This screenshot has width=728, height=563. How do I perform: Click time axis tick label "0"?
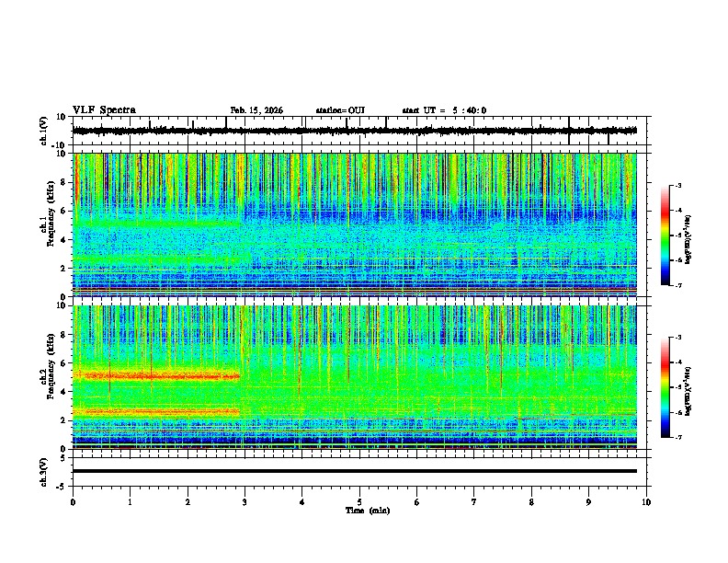[x=73, y=502]
